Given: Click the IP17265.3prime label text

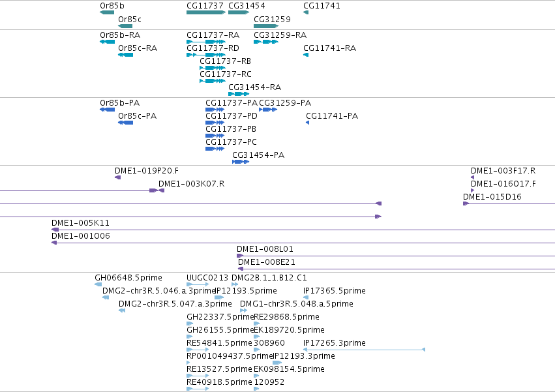Looking at the screenshot, I should [x=334, y=343].
